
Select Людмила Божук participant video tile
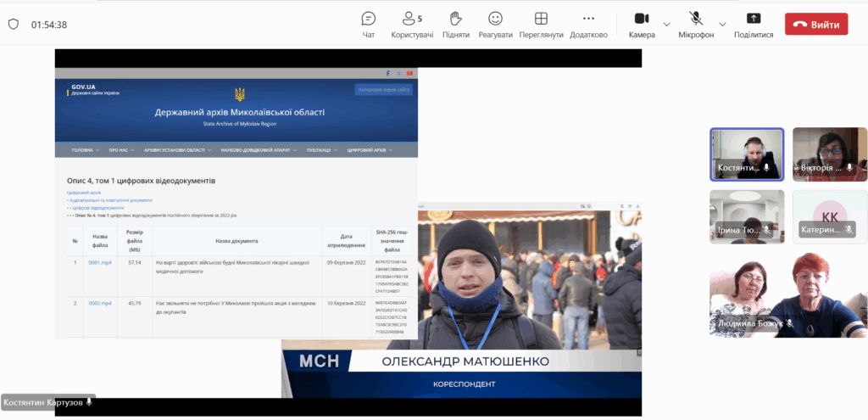pos(788,294)
